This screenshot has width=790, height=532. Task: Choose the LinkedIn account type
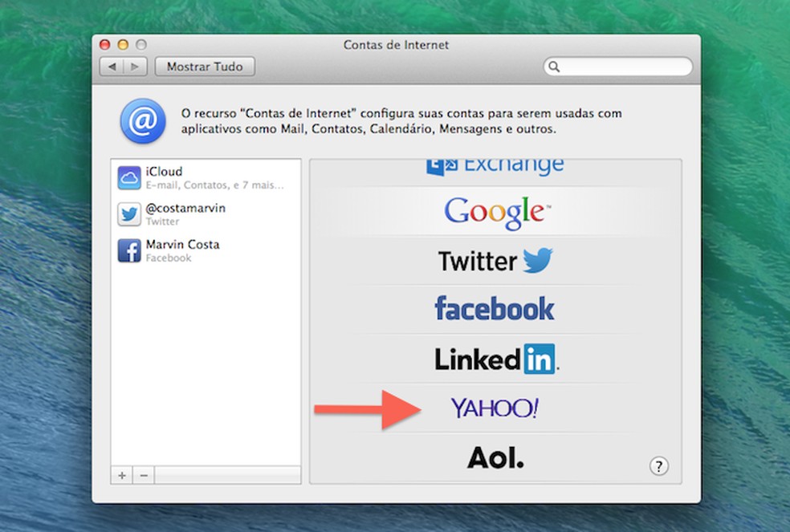[x=497, y=359]
